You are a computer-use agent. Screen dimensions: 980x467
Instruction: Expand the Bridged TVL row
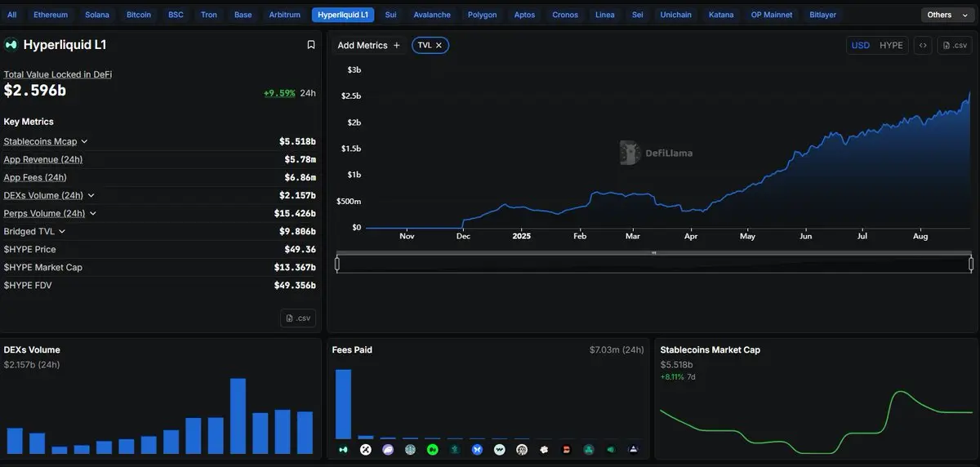pyautogui.click(x=62, y=232)
